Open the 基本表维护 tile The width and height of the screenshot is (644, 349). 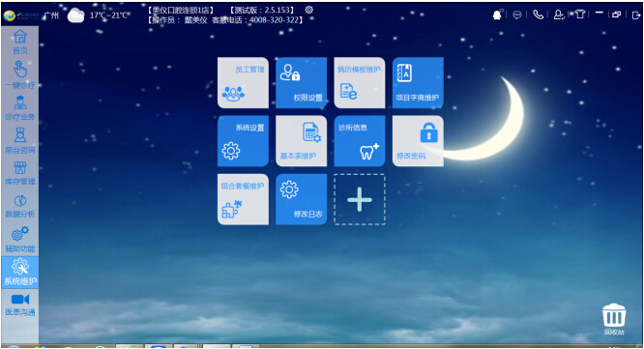302,141
